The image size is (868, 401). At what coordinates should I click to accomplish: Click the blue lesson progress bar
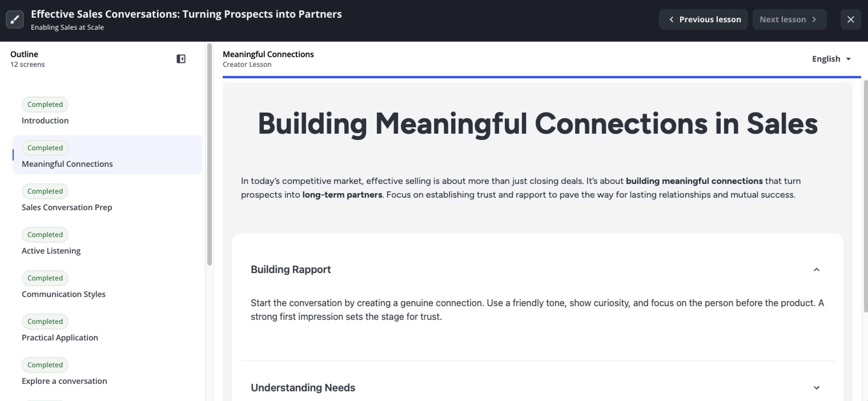tap(541, 77)
